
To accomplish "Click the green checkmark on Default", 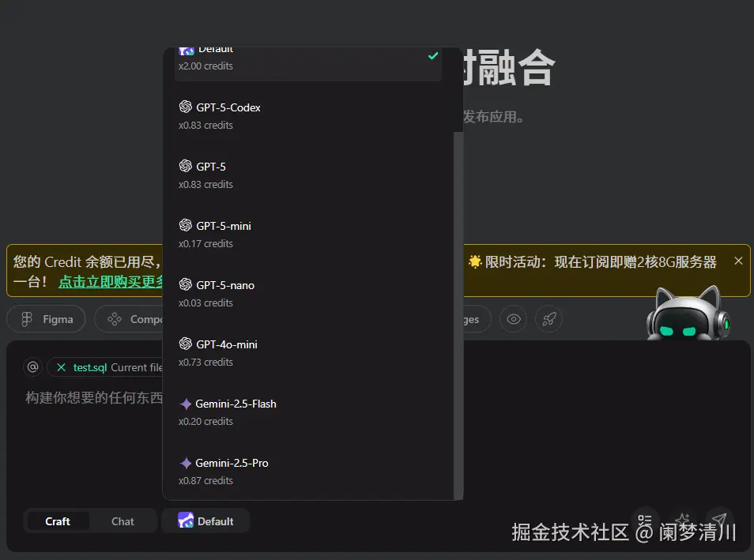I will point(433,56).
